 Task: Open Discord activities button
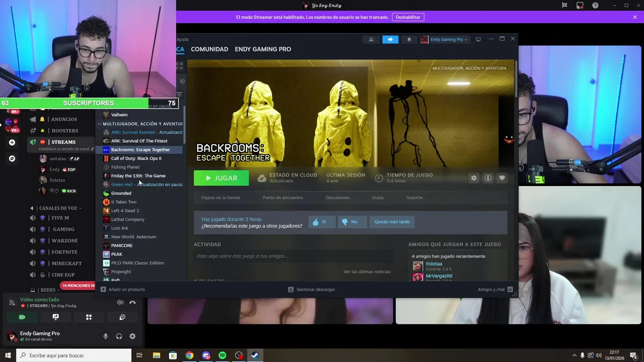tap(89, 317)
